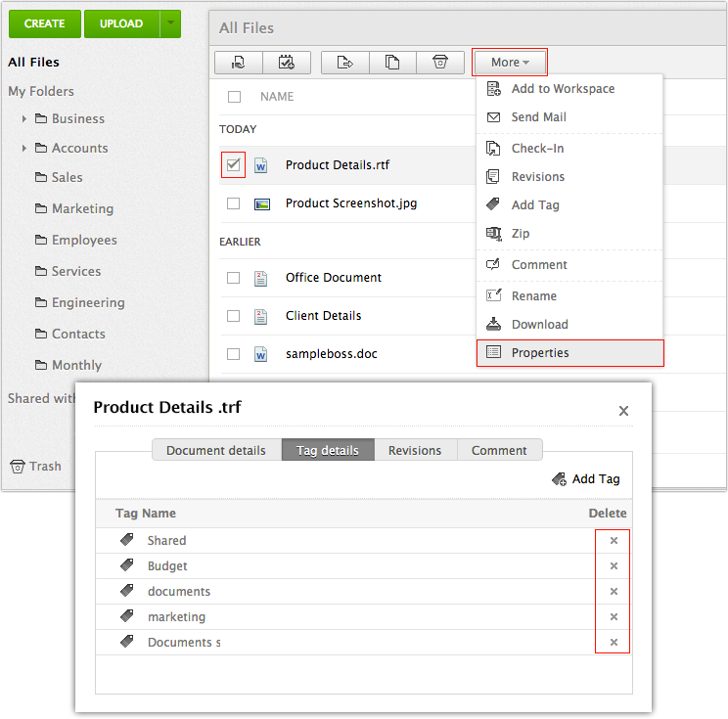Delete the Documents s tag

(x=614, y=643)
